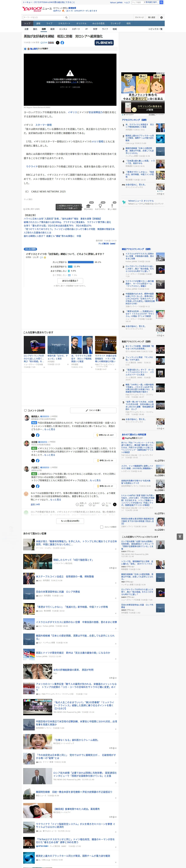Click the keyword search magnifier icon
This screenshot has height=868, width=186.
tap(66, 18)
